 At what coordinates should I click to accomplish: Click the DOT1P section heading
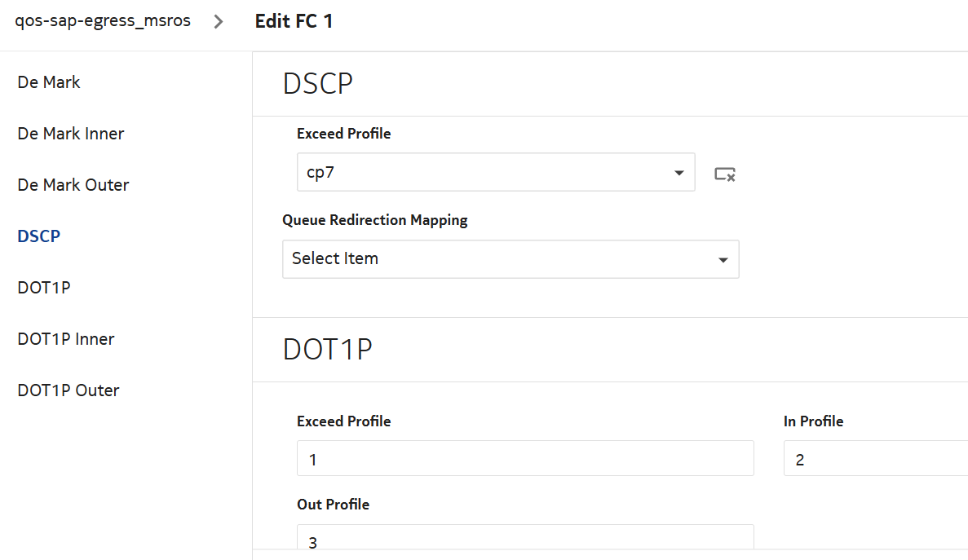(x=328, y=350)
